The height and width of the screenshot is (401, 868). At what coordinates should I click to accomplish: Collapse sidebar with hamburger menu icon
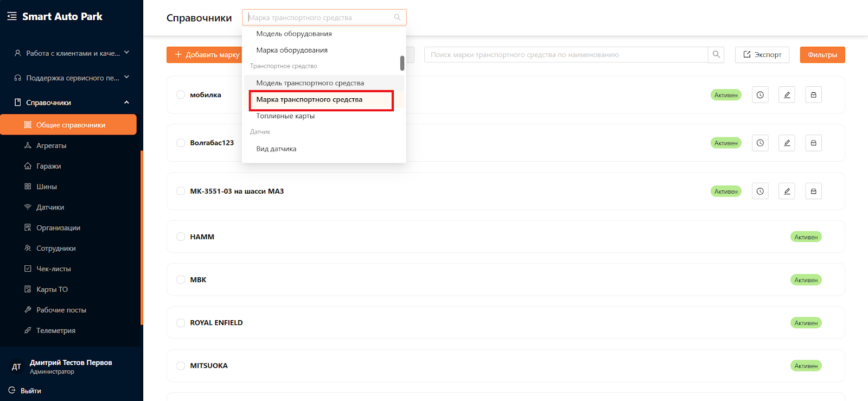pos(11,17)
